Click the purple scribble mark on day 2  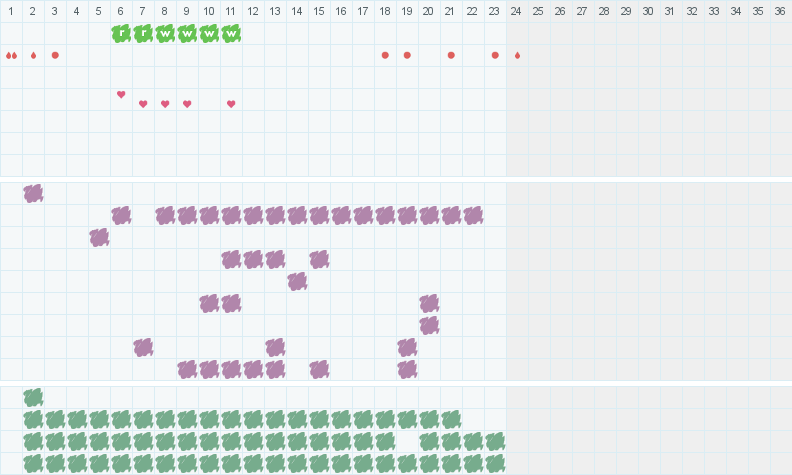[x=33, y=194]
